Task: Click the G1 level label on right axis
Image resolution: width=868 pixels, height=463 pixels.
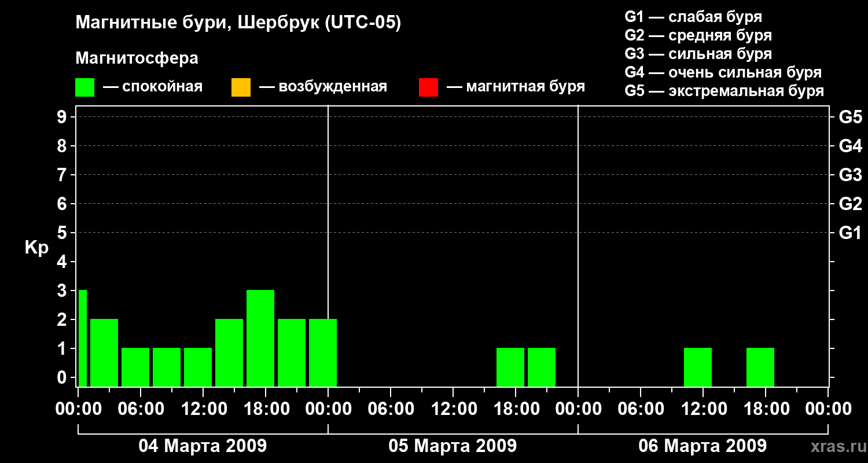Action: coord(850,233)
